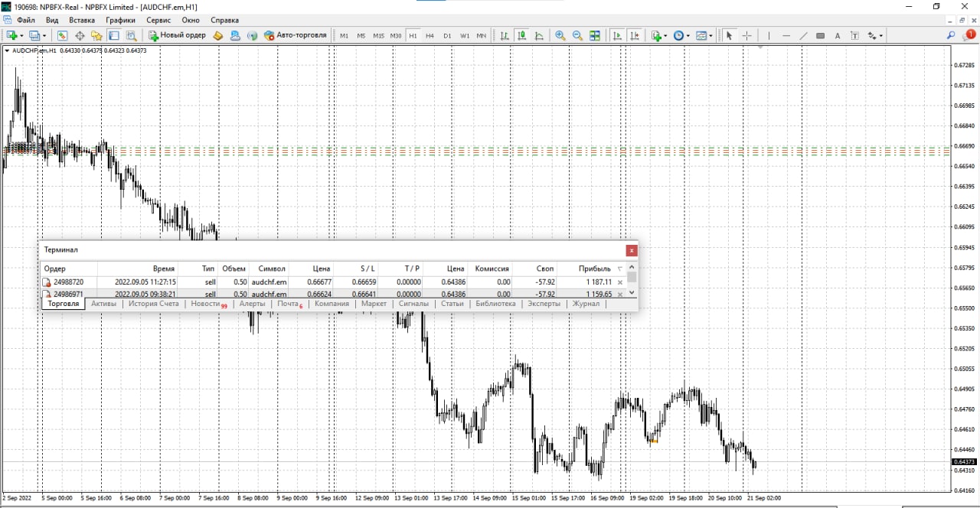Select the trendline drawing tool
This screenshot has height=508, width=980.
pyautogui.click(x=803, y=35)
